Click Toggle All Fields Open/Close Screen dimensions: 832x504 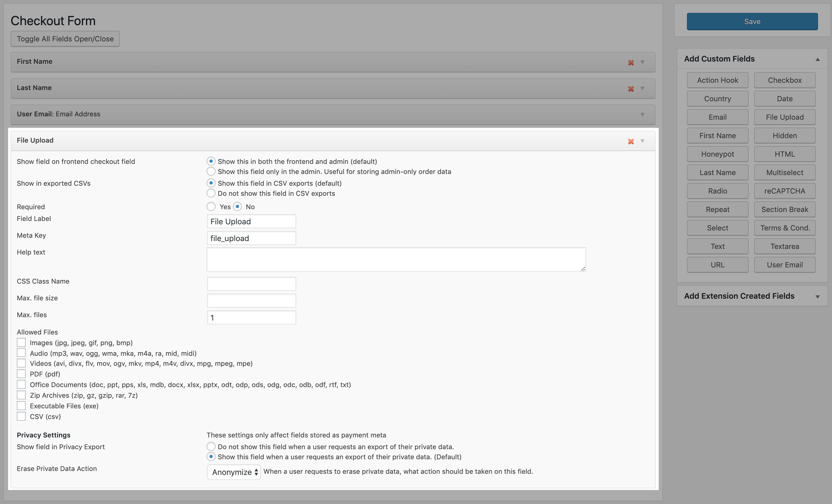65,39
